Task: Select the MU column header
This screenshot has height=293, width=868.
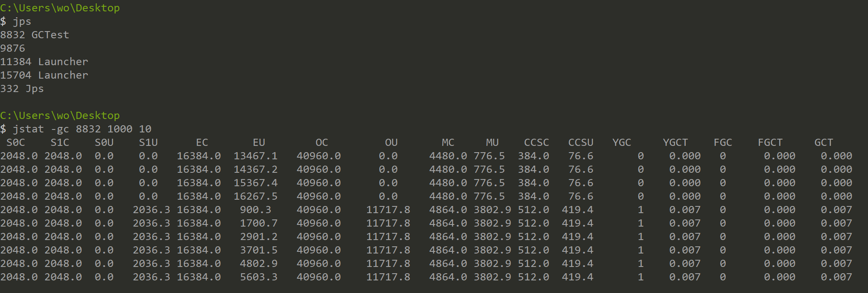Action: [492, 143]
